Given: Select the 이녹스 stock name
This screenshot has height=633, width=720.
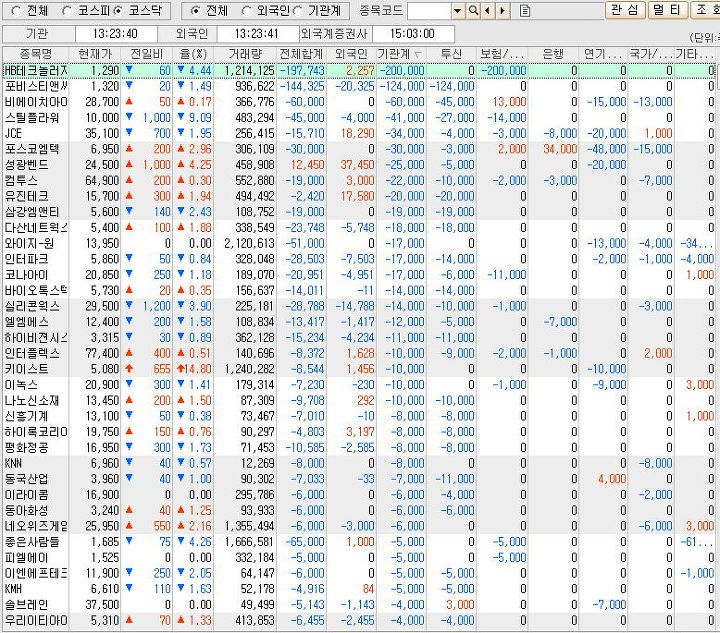Looking at the screenshot, I should click(x=21, y=385).
